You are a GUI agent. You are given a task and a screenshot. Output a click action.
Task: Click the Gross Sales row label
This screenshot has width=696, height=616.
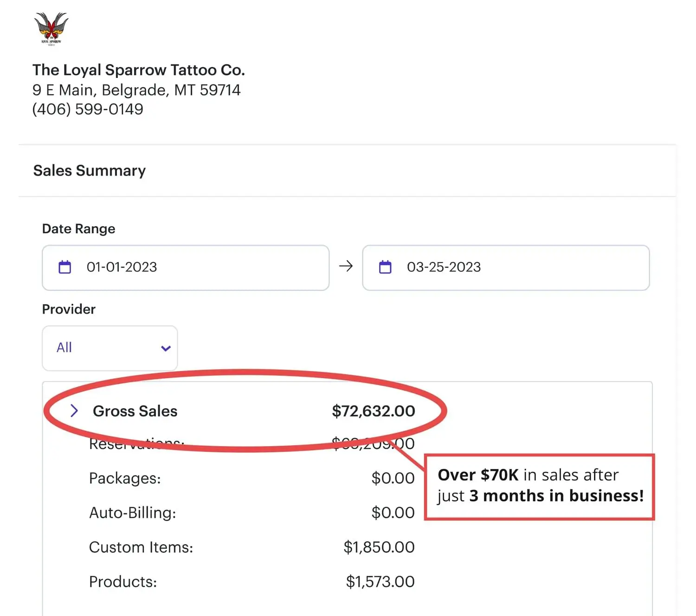coord(135,411)
